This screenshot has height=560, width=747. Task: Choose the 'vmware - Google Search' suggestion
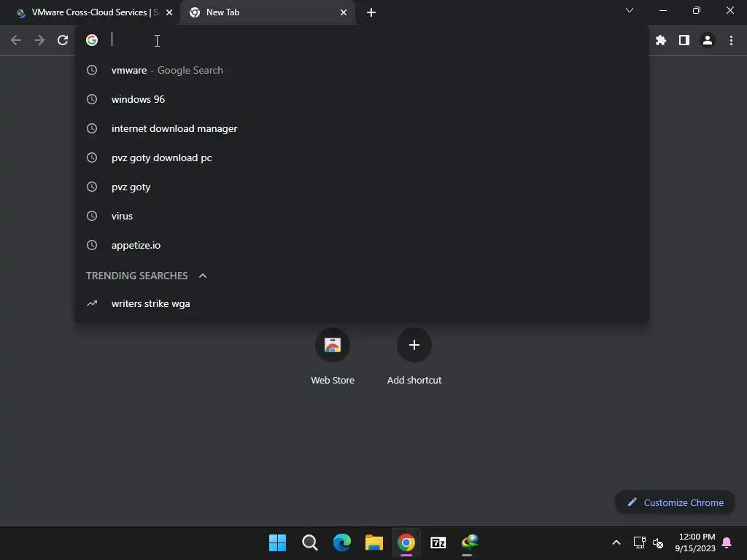pyautogui.click(x=362, y=70)
